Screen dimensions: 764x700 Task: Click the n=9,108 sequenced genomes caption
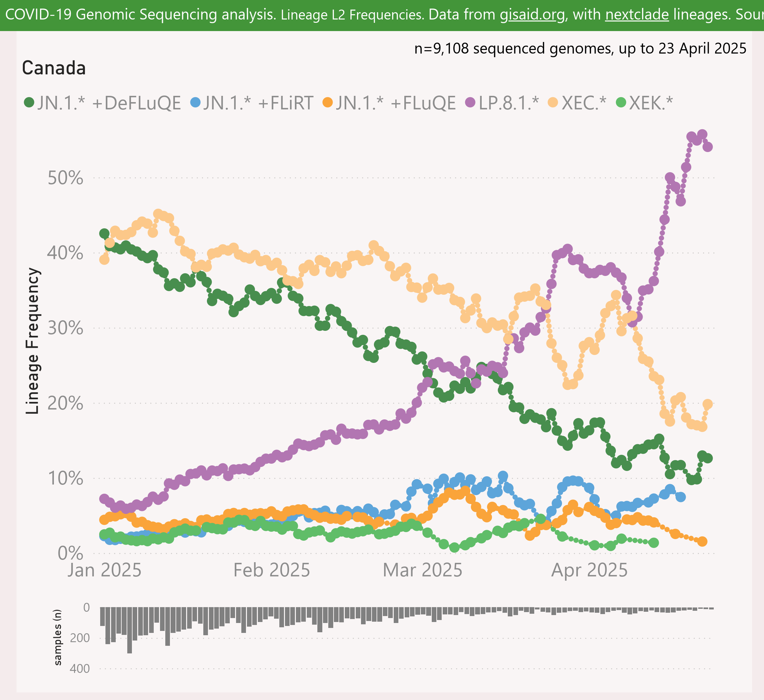[x=580, y=49]
